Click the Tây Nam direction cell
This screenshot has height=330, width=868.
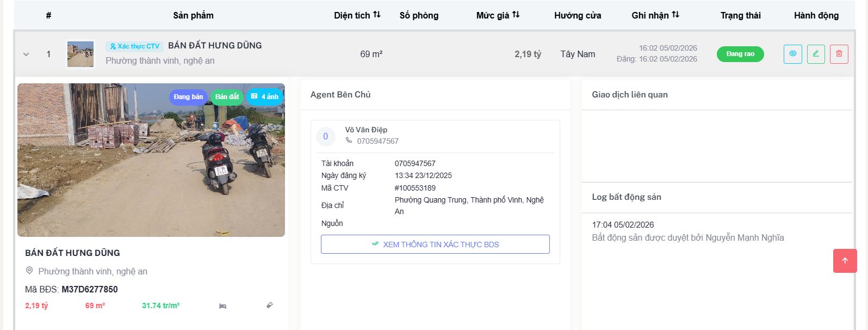578,54
